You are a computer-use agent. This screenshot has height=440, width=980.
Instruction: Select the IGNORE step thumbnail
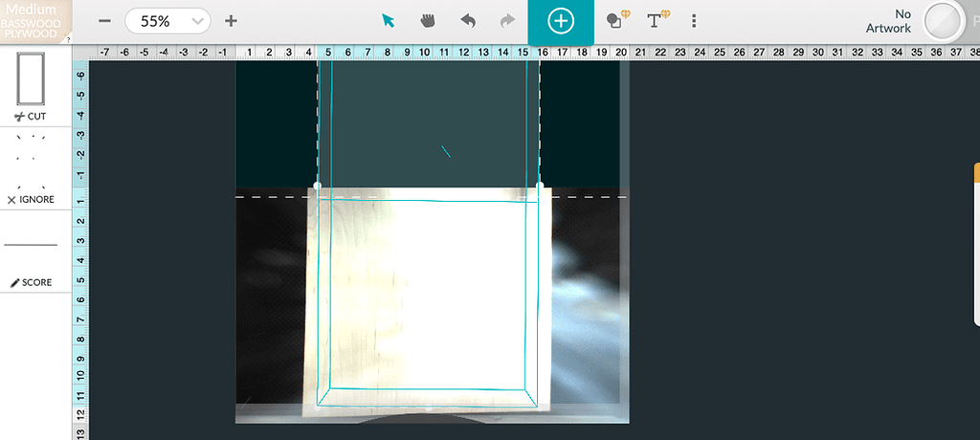(x=31, y=162)
